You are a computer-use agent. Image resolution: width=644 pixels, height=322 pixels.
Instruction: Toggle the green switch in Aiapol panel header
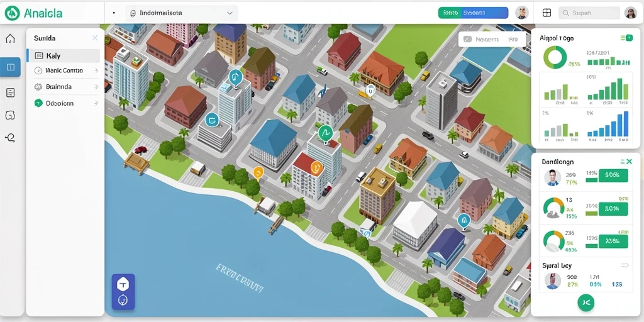pyautogui.click(x=627, y=38)
